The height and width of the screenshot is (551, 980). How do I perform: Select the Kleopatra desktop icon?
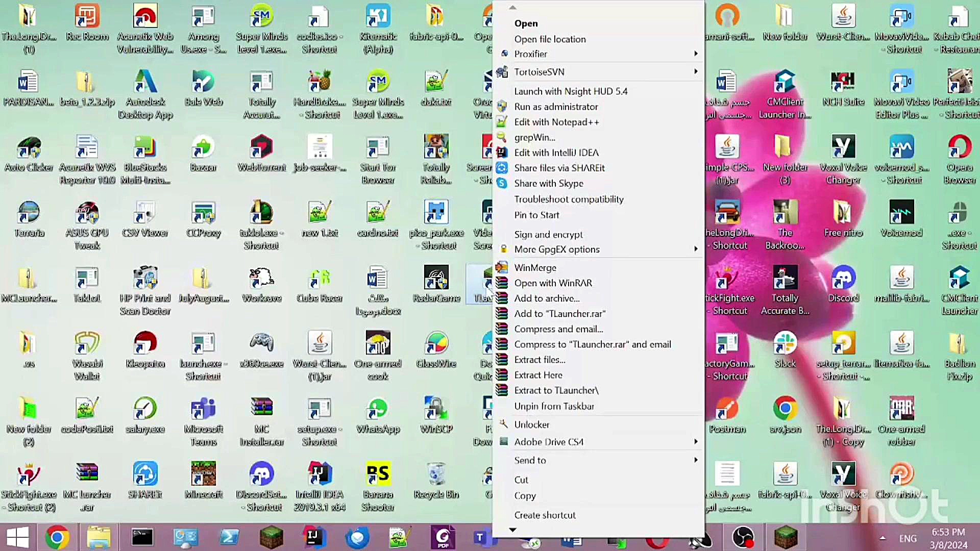coord(145,349)
